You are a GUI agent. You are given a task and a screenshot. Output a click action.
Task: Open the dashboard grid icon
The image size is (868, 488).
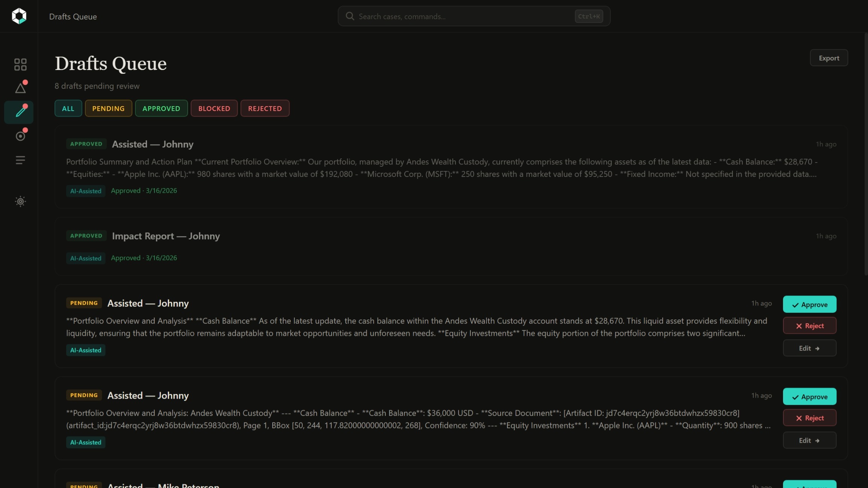(20, 64)
